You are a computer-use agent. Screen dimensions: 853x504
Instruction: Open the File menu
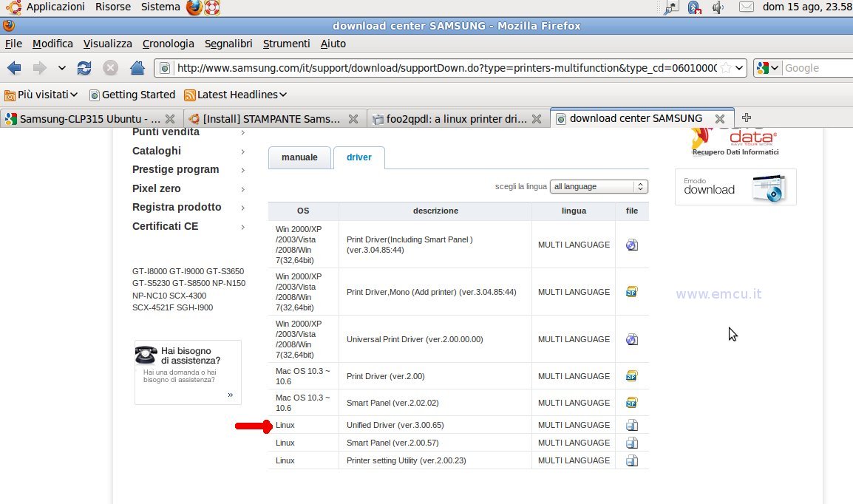tap(13, 44)
